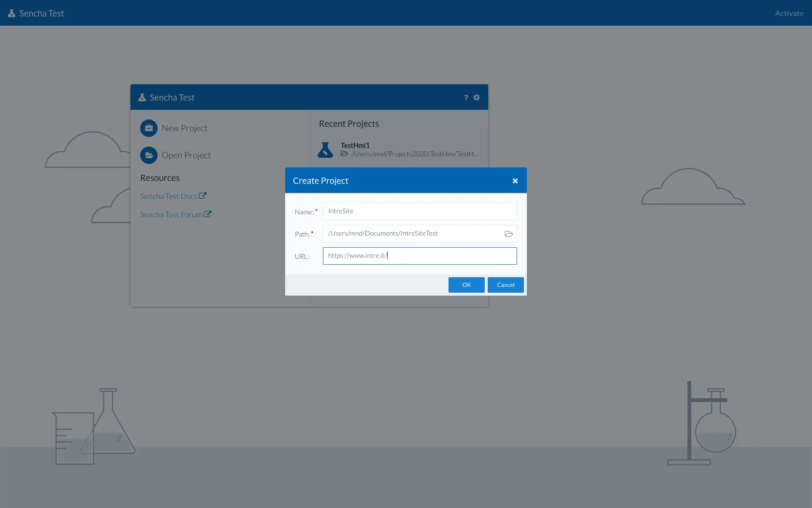Viewport: 812px width, 508px height.
Task: Click the Open Project folder icon
Action: point(149,155)
